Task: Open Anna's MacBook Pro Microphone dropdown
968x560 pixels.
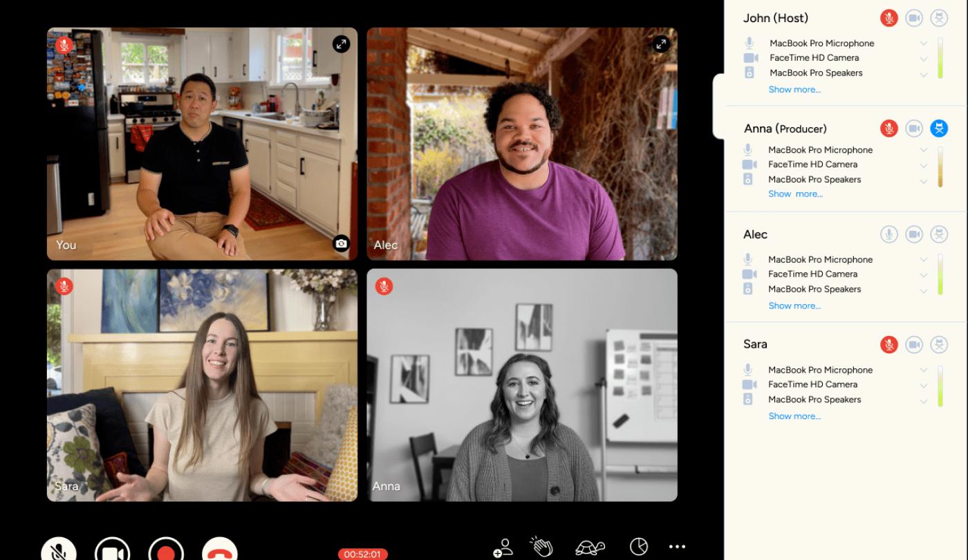Action: pos(924,150)
